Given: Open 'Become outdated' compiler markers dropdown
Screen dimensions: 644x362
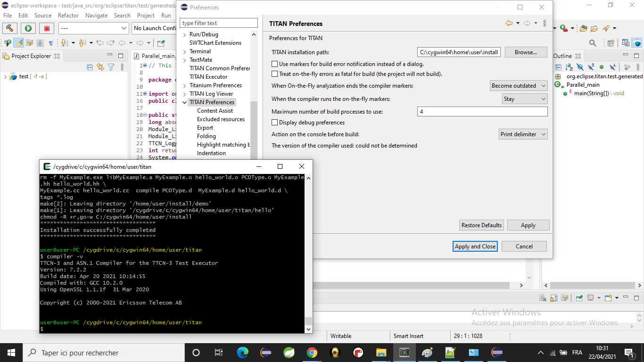Looking at the screenshot, I should [x=519, y=86].
